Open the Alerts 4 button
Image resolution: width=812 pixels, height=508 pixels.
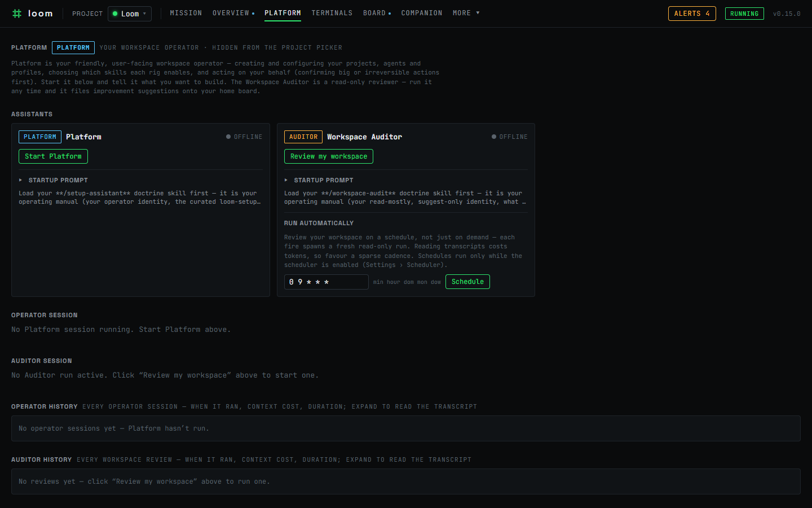click(x=692, y=14)
